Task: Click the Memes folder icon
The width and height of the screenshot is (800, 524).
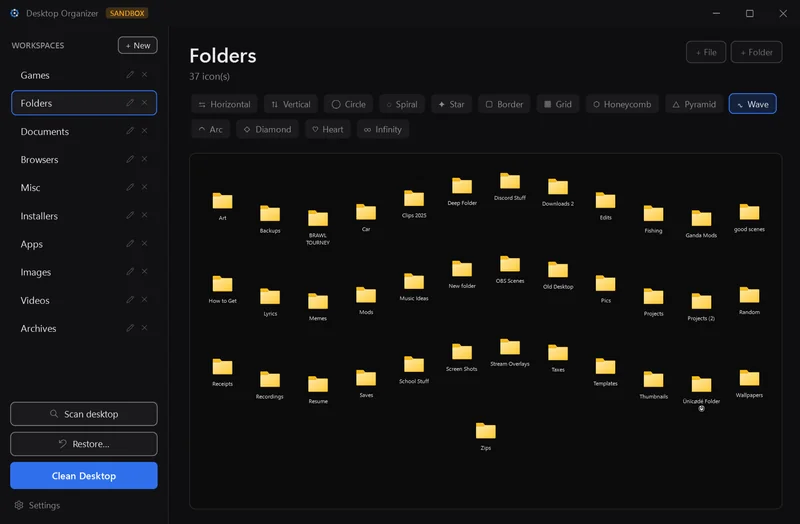Action: click(x=318, y=302)
